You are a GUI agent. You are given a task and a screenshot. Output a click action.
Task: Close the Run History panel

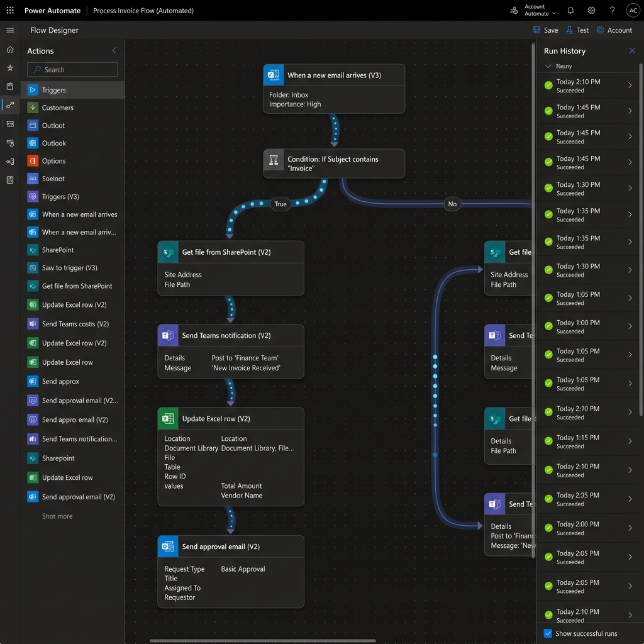tap(632, 50)
